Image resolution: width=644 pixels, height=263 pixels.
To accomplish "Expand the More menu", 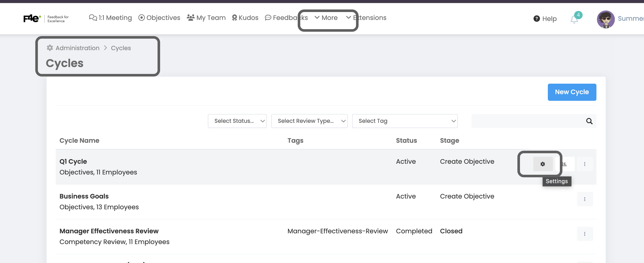I will pyautogui.click(x=326, y=18).
